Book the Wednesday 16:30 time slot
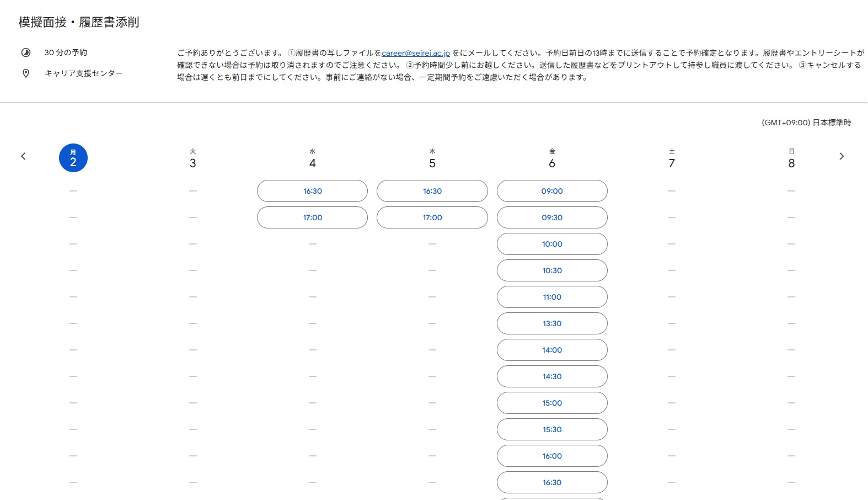 pos(312,191)
